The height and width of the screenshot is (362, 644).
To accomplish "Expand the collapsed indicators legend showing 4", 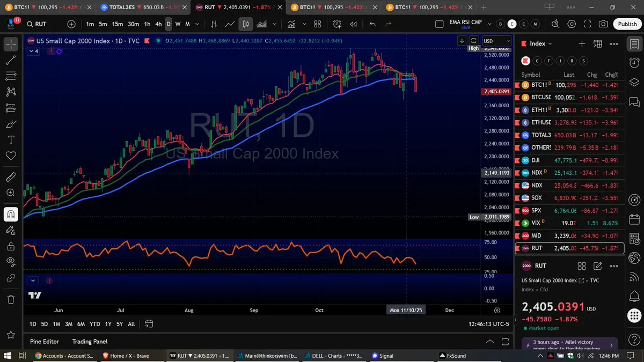I will point(33,51).
